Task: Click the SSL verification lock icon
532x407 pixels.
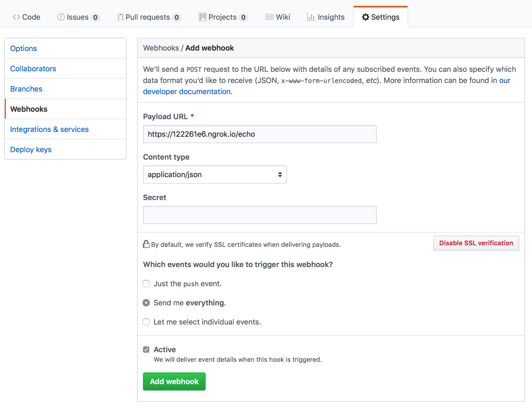Action: 146,244
